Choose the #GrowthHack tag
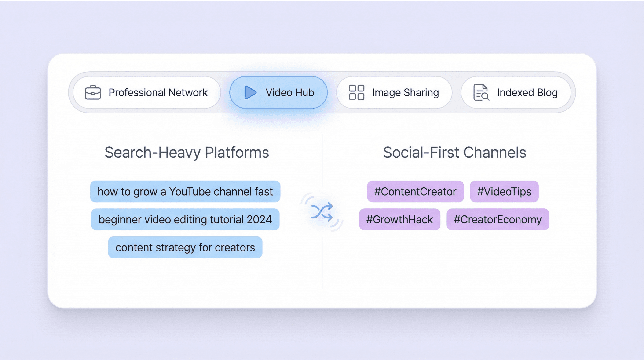Screen dimensions: 644x360 point(399,220)
